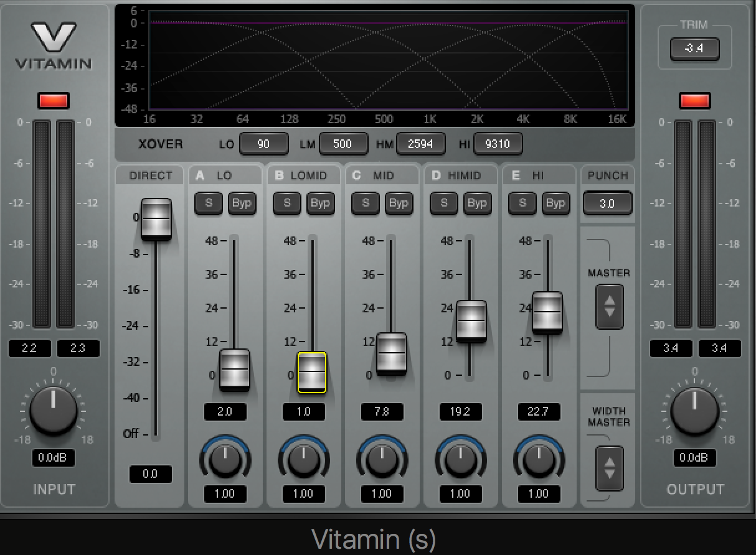Click the Direct fader handle

(x=156, y=219)
